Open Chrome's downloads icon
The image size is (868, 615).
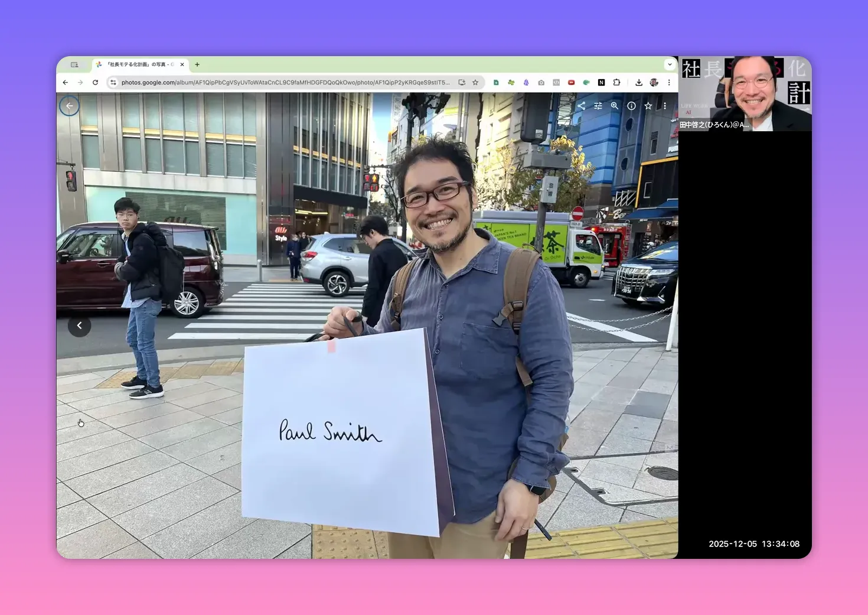tap(639, 82)
